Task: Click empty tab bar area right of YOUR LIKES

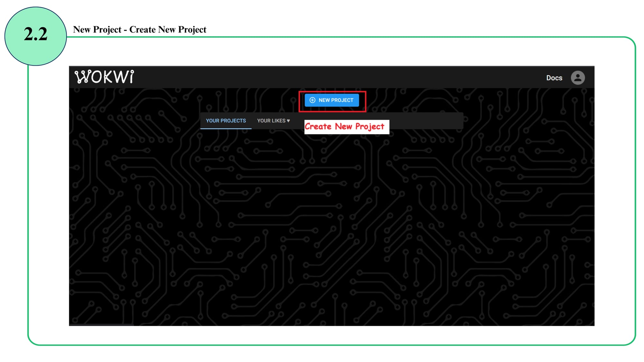Action: (425, 121)
